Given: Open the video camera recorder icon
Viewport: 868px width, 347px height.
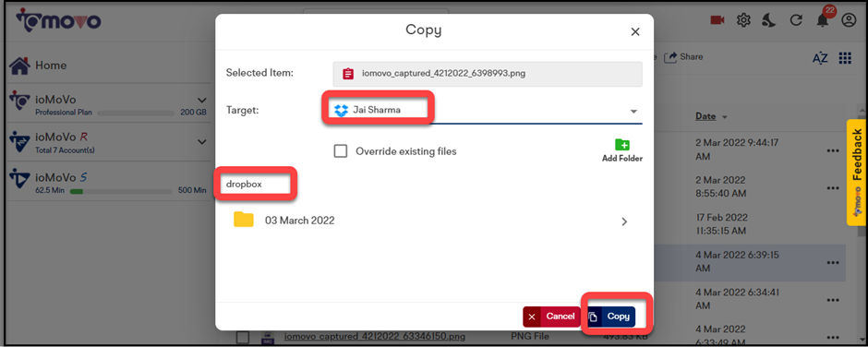Looking at the screenshot, I should pos(717,20).
